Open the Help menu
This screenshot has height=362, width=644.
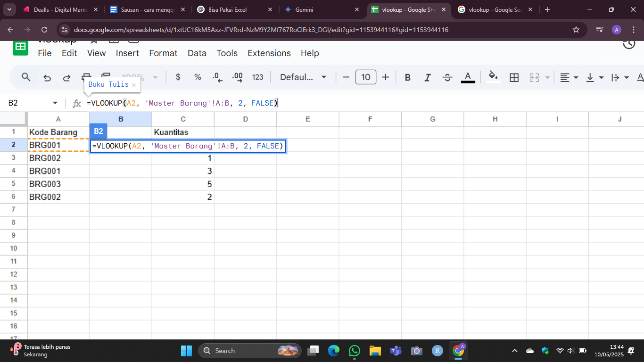310,53
